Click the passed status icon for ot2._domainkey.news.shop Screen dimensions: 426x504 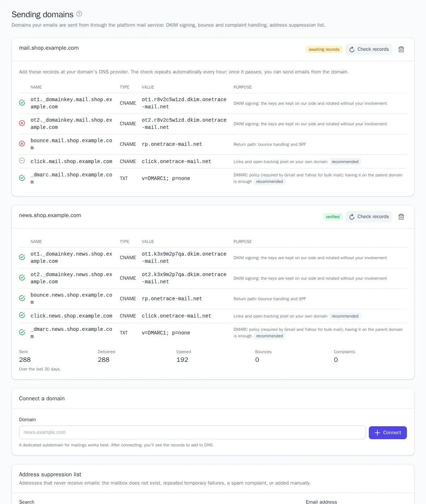coord(22,278)
